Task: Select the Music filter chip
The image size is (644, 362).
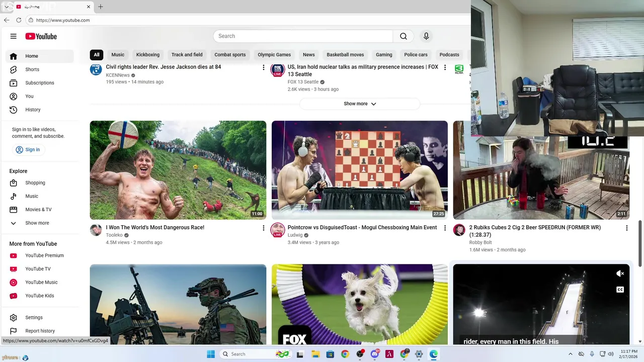Action: pyautogui.click(x=118, y=55)
